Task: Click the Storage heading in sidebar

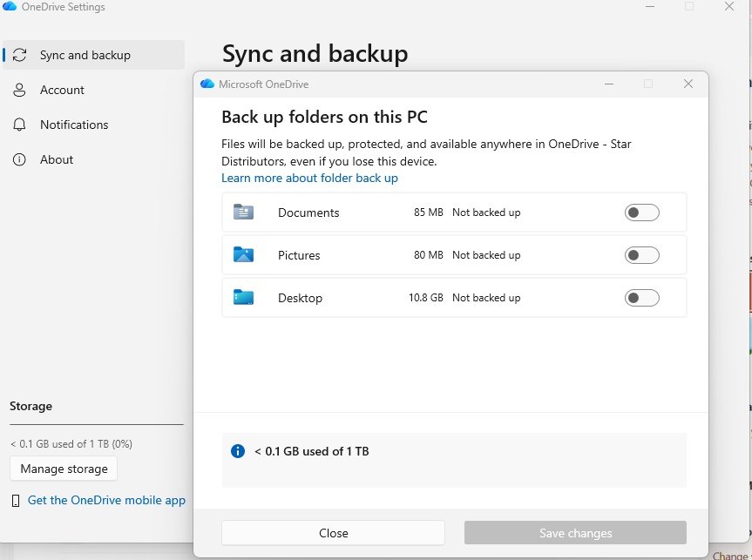Action: click(30, 406)
